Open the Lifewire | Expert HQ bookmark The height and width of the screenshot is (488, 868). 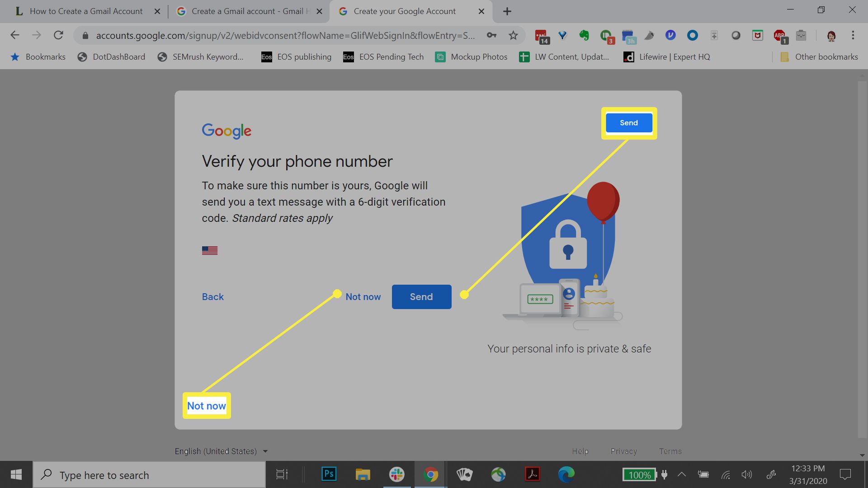[667, 57]
